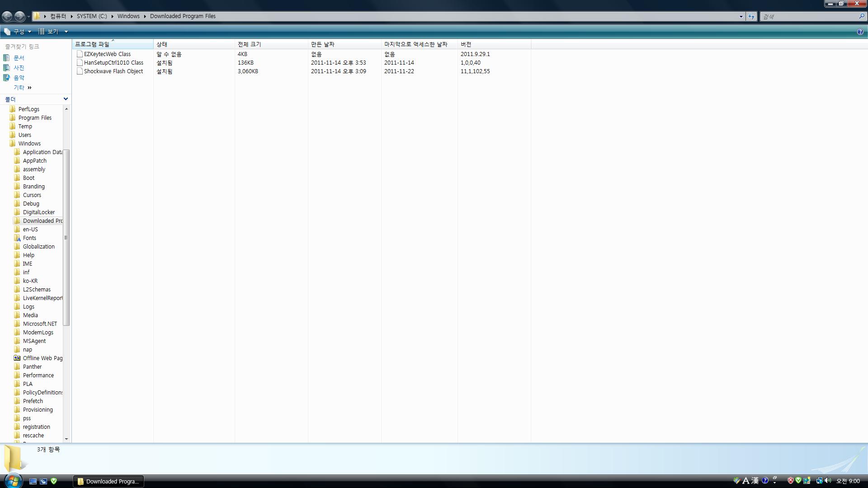This screenshot has height=488, width=868.
Task: Sort by 버전 column header
Action: [494, 44]
